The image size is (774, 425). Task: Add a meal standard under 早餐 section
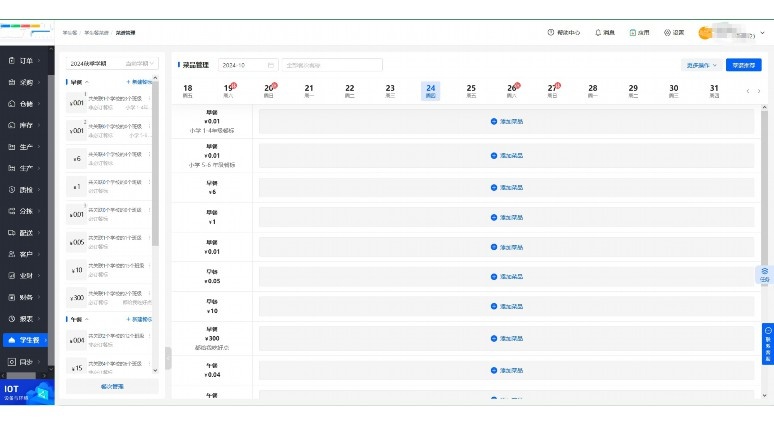(x=139, y=82)
